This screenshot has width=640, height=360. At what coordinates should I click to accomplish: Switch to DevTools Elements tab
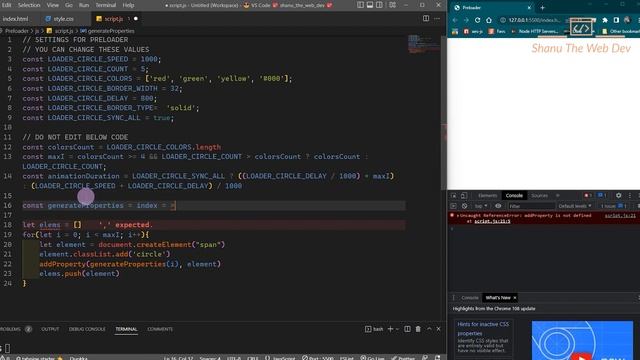click(487, 196)
